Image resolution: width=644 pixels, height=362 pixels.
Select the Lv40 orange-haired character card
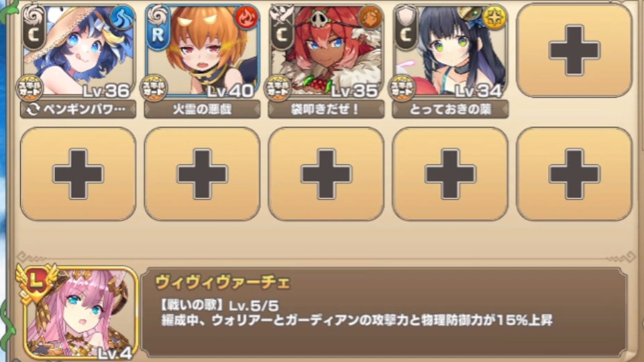(203, 52)
